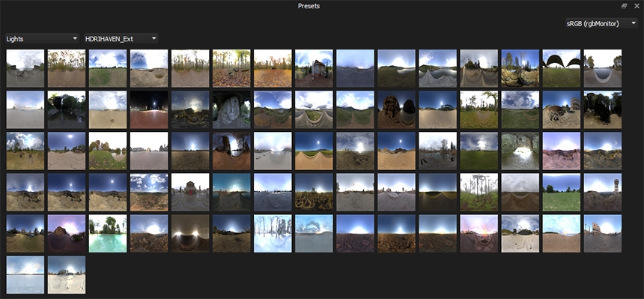Viewport: 644px width, 299px height.
Task: Choose the red earth with tree silhouette by water
Action: pos(231,151)
